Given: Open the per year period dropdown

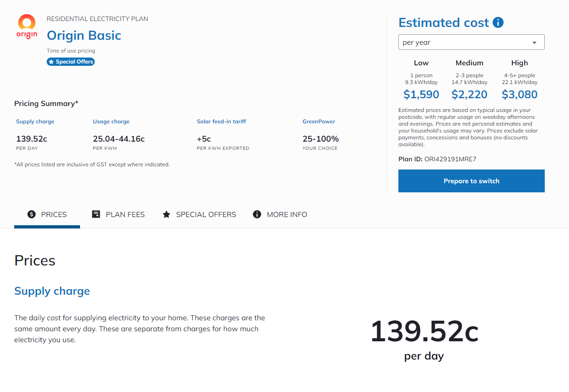Looking at the screenshot, I should (x=471, y=42).
